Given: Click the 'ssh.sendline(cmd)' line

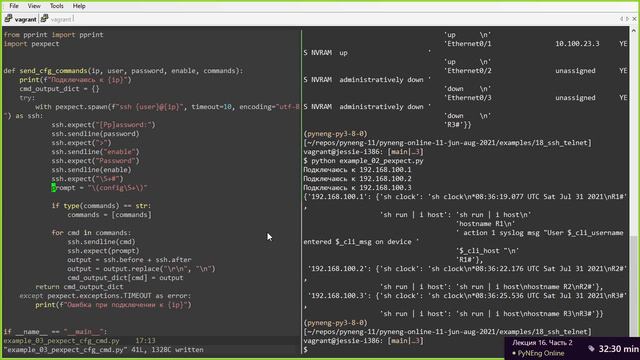Looking at the screenshot, I should pos(101,242).
